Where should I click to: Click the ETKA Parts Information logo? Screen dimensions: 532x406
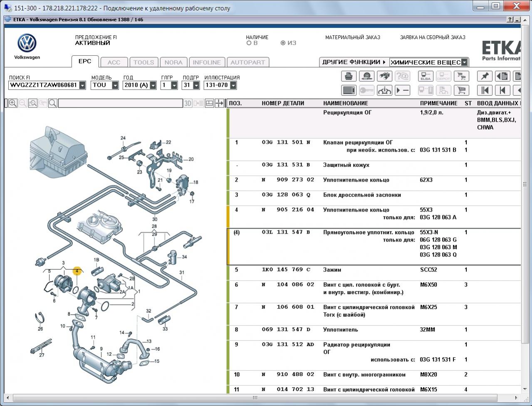tap(501, 50)
